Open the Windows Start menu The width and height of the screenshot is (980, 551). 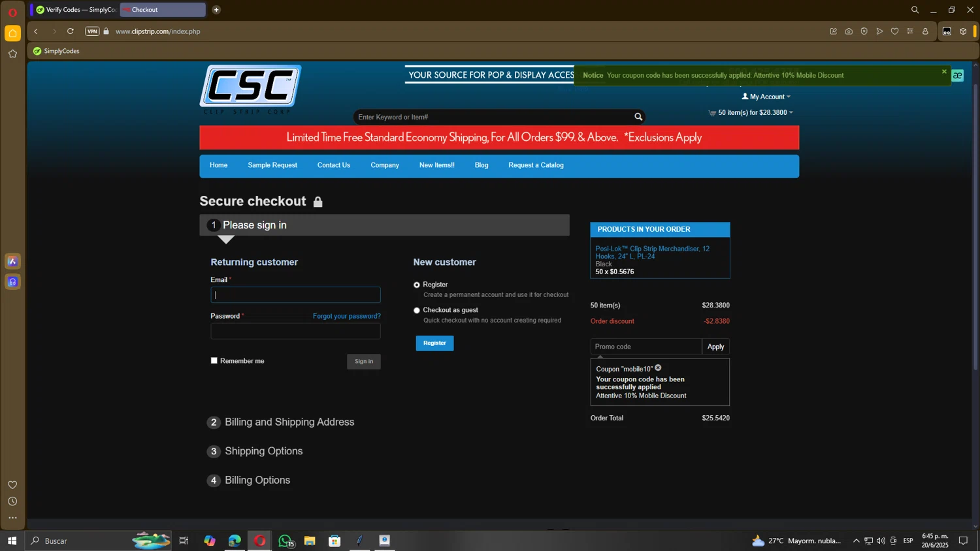click(12, 541)
